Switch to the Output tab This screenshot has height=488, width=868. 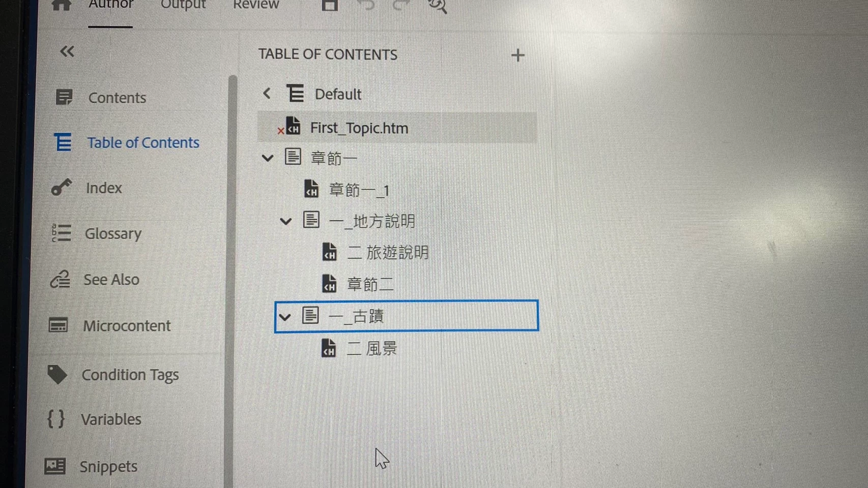pyautogui.click(x=183, y=5)
